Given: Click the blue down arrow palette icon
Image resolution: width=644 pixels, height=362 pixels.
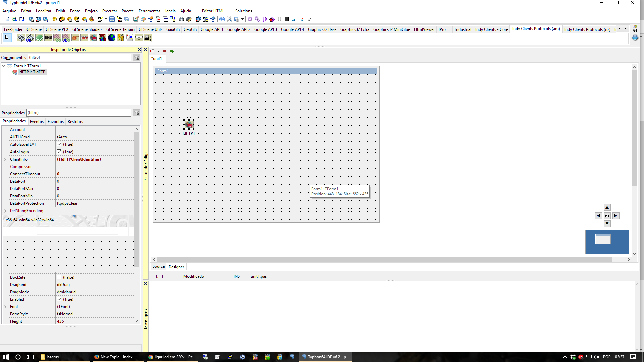Looking at the screenshot, I should [x=635, y=38].
